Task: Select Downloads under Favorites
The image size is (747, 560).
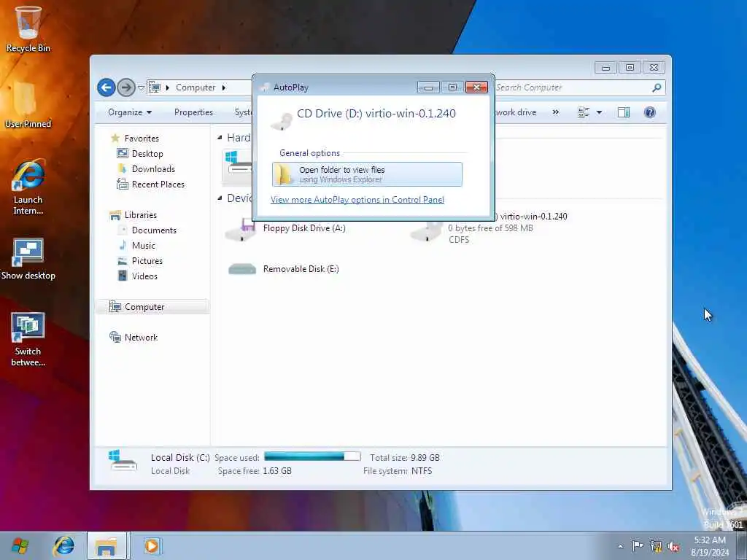Action: coord(153,169)
